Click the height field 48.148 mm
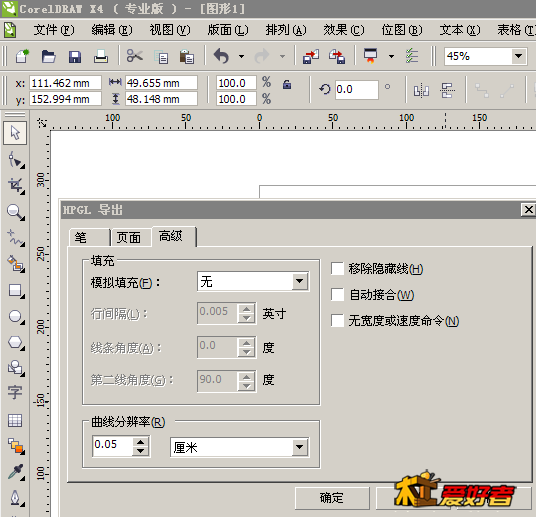Screen dimensions: 536x517 tap(161, 99)
